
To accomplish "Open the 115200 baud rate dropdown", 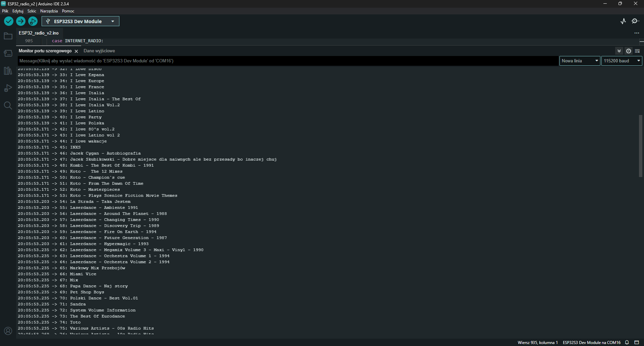I will [x=622, y=61].
